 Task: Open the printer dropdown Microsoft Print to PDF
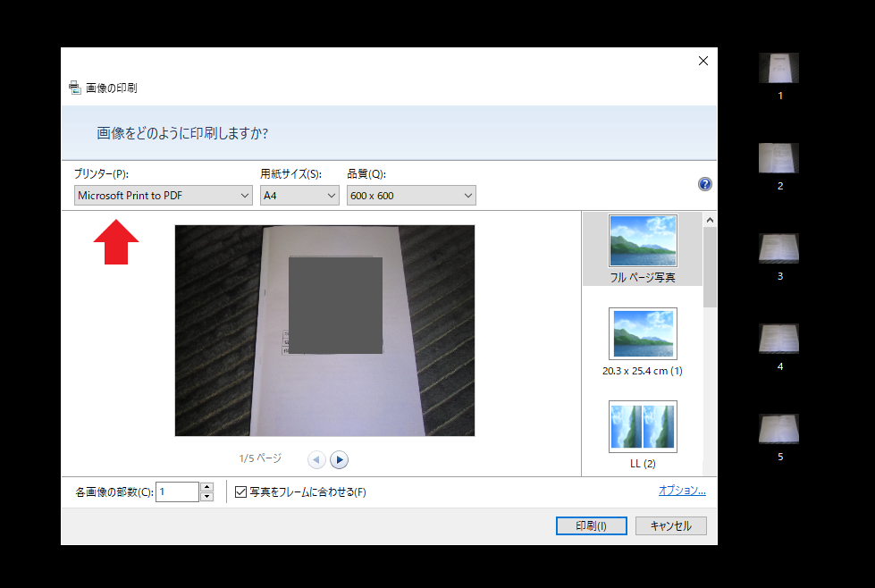tap(163, 196)
